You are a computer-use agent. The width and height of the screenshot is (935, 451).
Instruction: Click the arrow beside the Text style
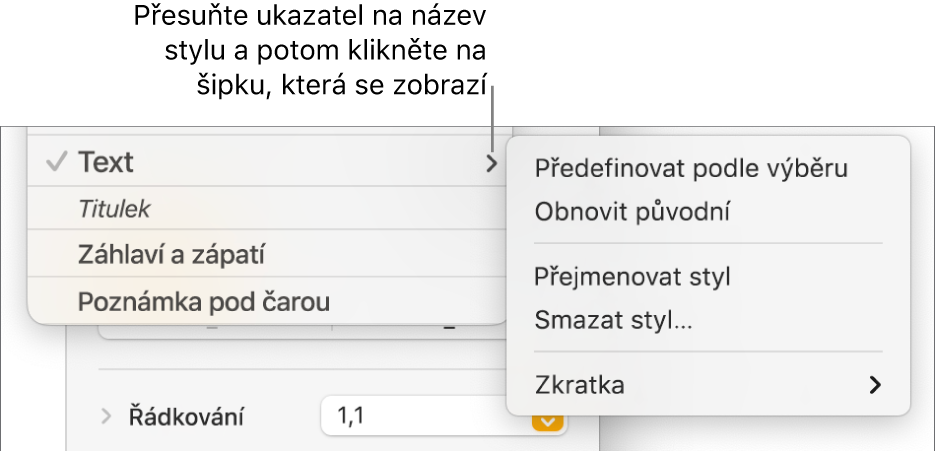491,163
